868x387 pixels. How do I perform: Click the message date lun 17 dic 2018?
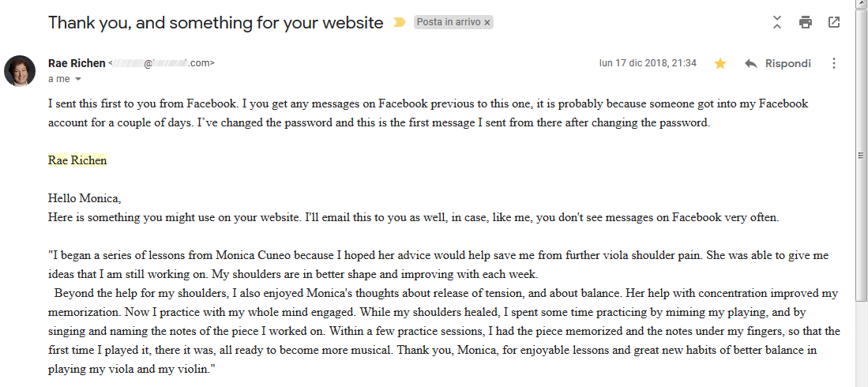coord(648,63)
